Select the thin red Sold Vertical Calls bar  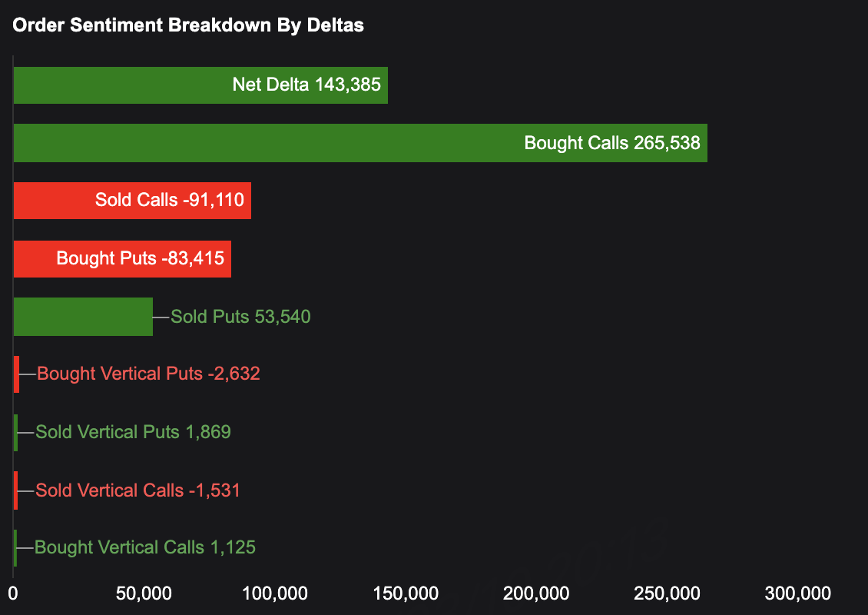click(15, 490)
